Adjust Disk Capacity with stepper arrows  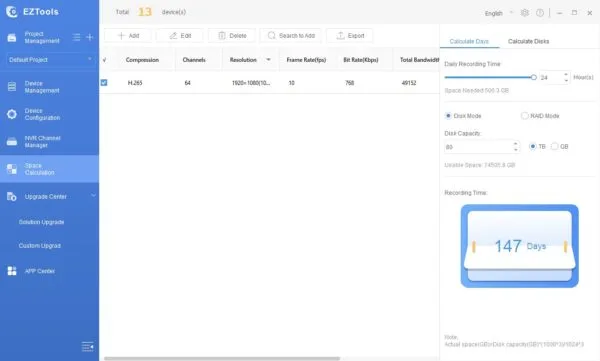pyautogui.click(x=516, y=147)
